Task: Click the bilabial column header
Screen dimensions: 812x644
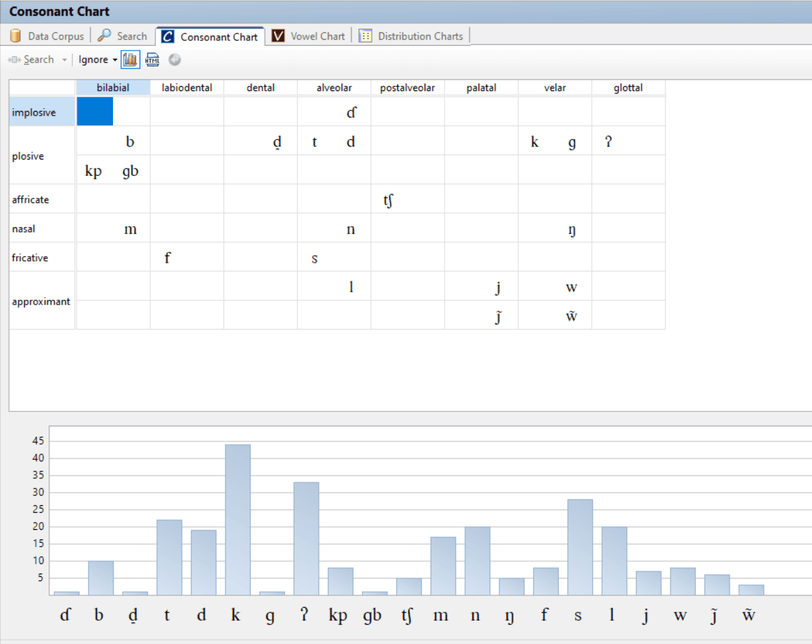Action: pos(112,88)
